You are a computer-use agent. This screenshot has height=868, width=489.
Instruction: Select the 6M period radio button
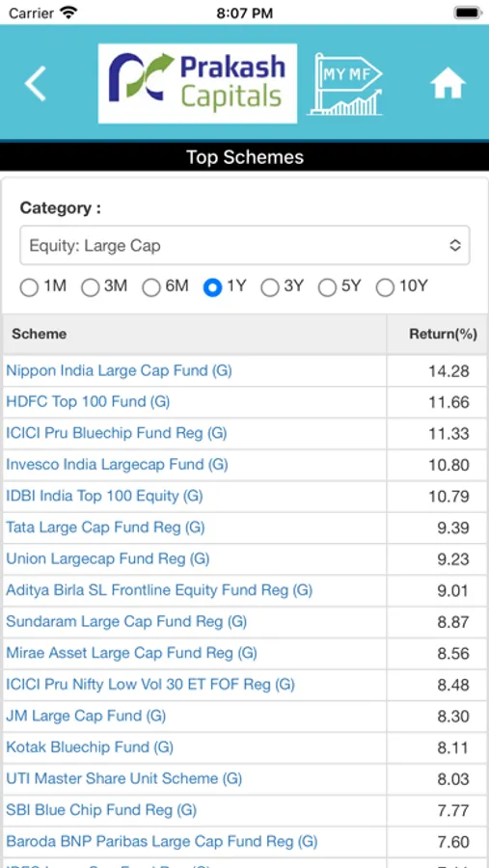(x=151, y=287)
